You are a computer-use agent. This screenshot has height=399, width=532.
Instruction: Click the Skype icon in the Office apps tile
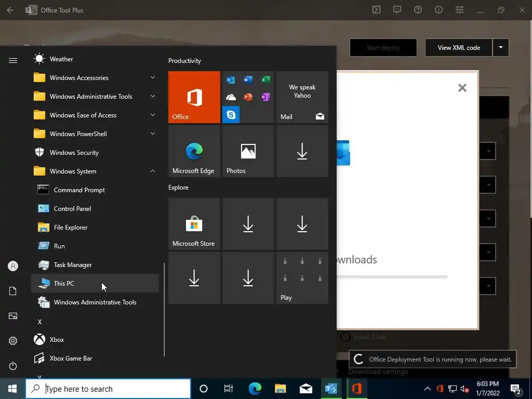231,114
